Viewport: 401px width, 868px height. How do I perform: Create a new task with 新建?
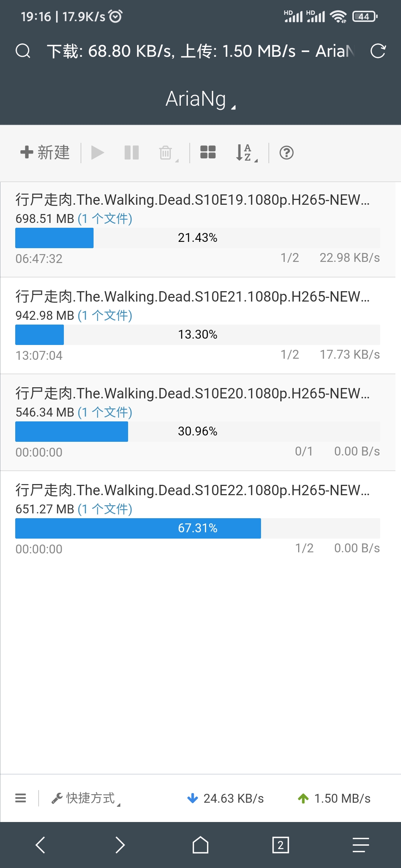pos(45,152)
